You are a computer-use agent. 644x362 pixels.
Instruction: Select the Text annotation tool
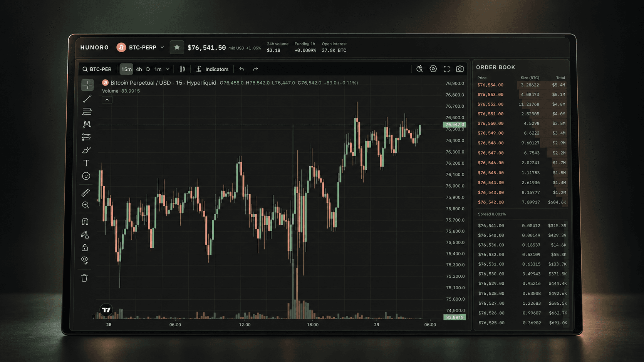tap(86, 163)
